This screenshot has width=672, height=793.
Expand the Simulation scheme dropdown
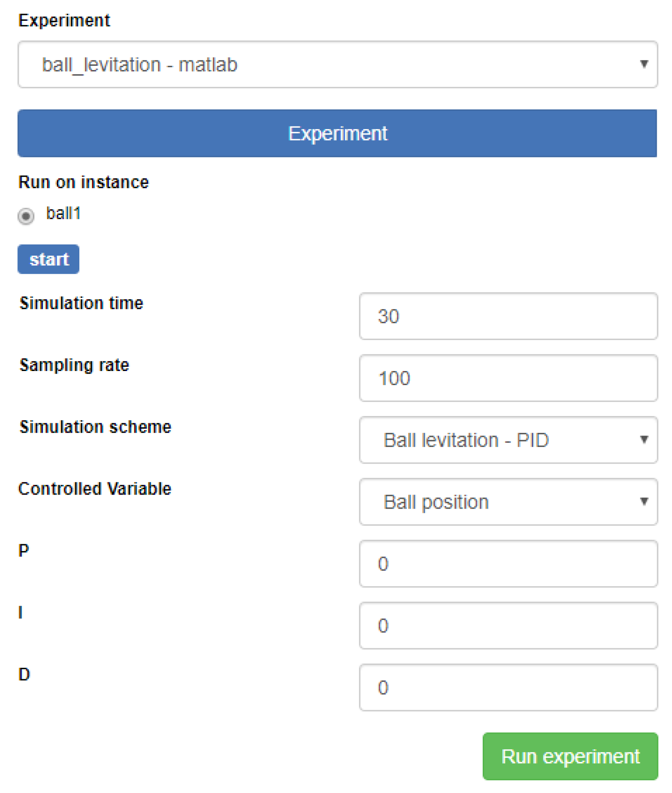[x=508, y=440]
